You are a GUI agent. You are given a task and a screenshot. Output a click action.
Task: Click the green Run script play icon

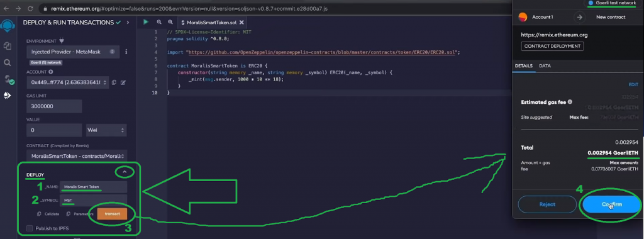[x=146, y=22]
